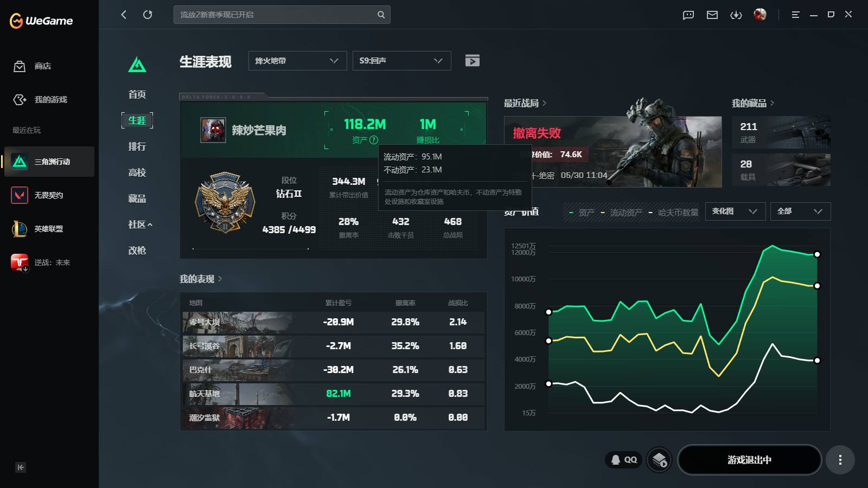
Task: Select the 潮汐监狱 map row
Action: pos(333,418)
